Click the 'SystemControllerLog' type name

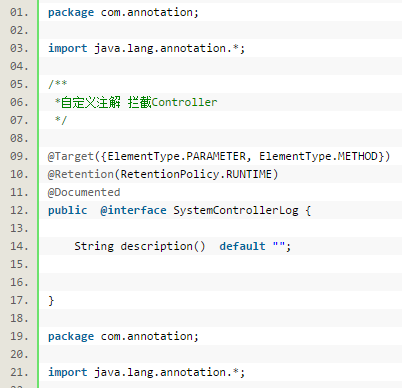tap(236, 211)
